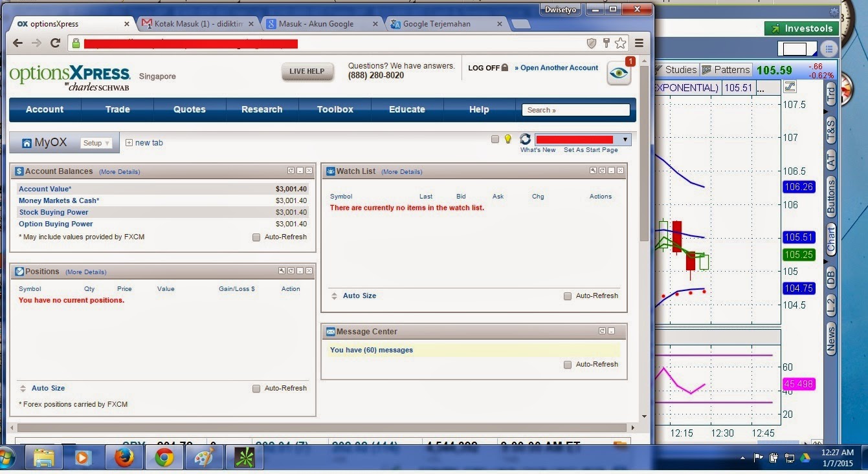Click the LOG OFF link
The height and width of the screenshot is (474, 868).
coord(488,68)
